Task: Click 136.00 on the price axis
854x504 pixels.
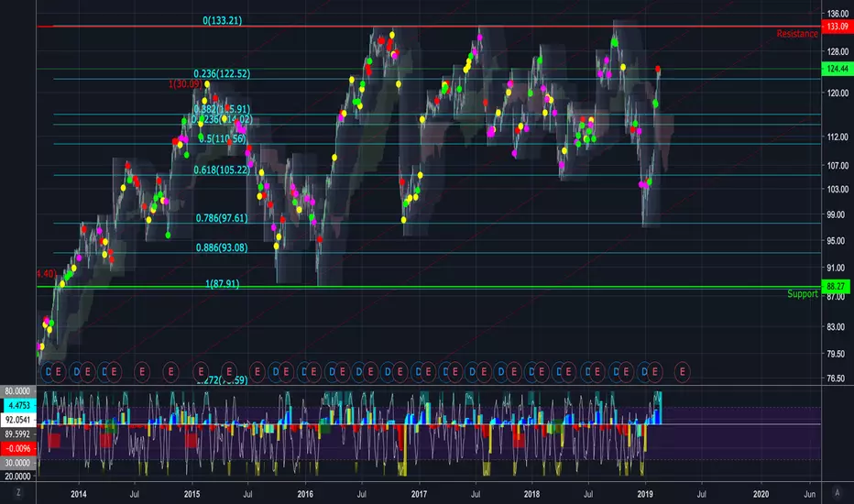Action: click(x=838, y=14)
